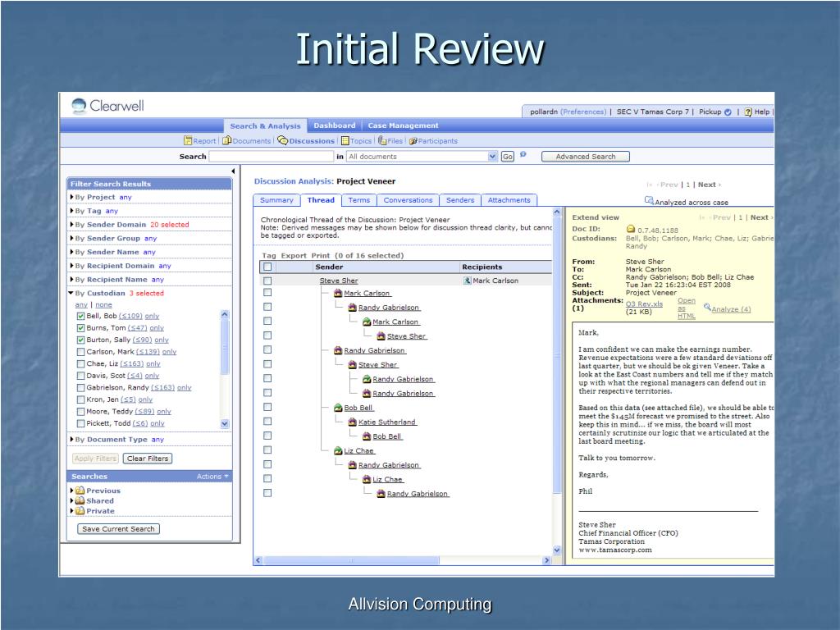Open the Discussions view icon
Viewport: 840px width, 630px height.
pos(282,140)
